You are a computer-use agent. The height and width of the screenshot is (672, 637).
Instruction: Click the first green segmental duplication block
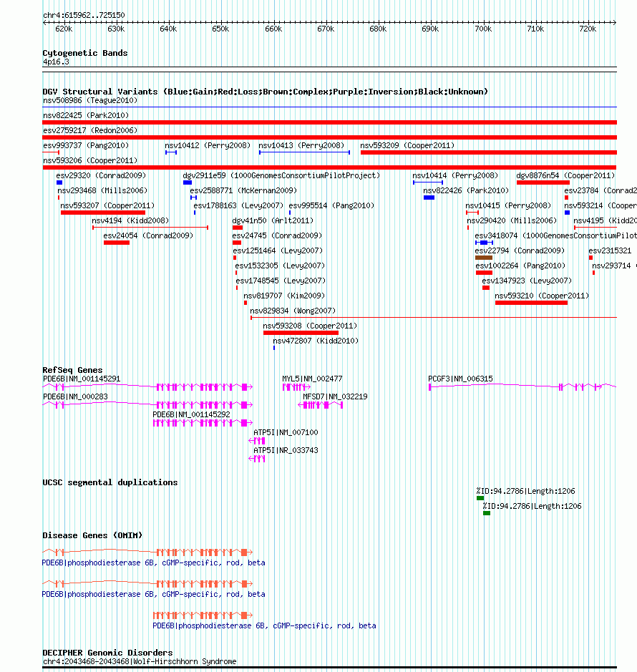480,498
